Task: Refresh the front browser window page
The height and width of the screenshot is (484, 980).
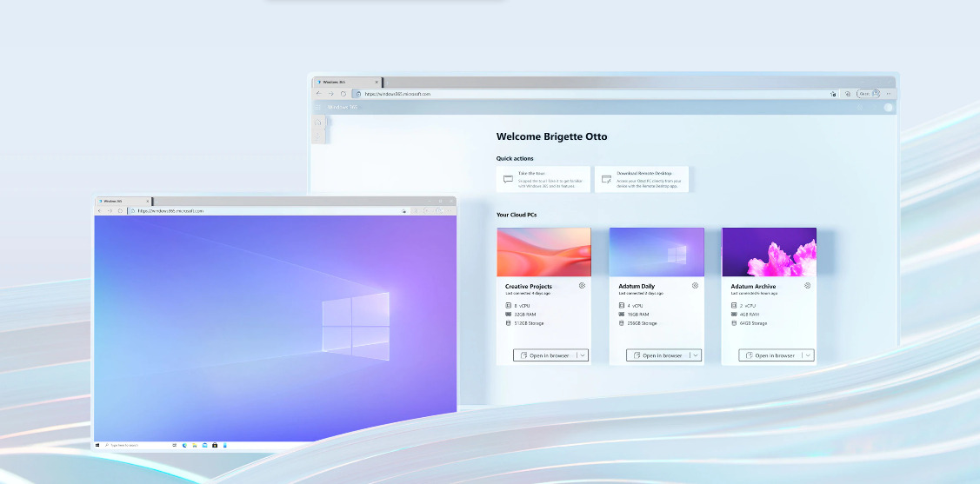Action: pyautogui.click(x=120, y=211)
